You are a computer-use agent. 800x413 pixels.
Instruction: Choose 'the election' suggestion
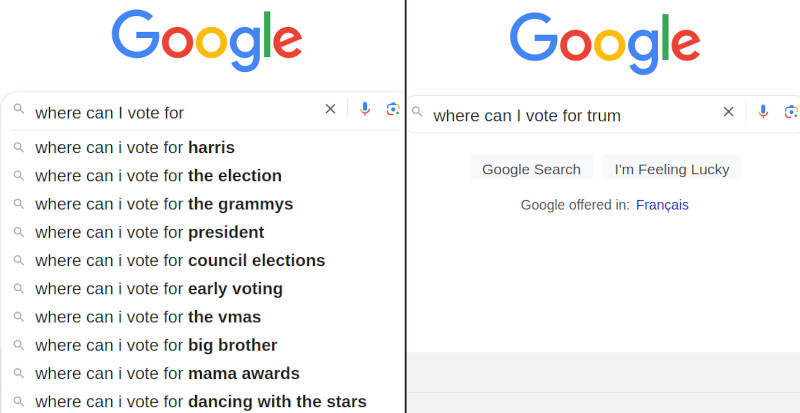[158, 176]
